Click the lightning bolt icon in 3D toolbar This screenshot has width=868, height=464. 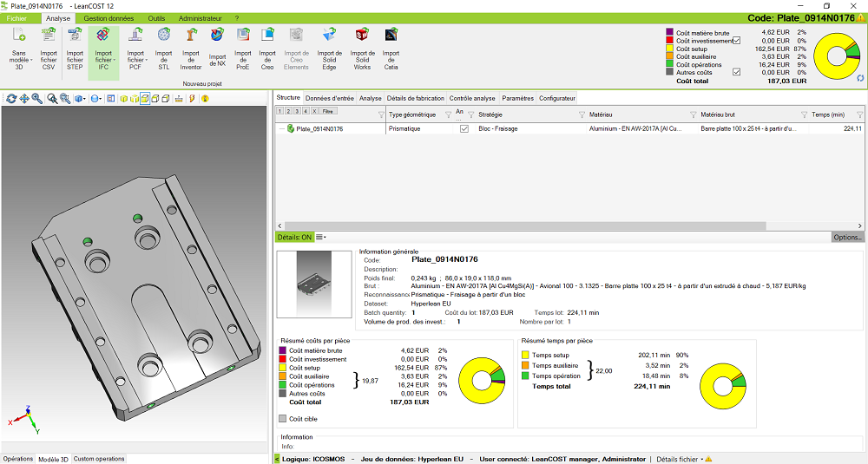click(x=192, y=99)
